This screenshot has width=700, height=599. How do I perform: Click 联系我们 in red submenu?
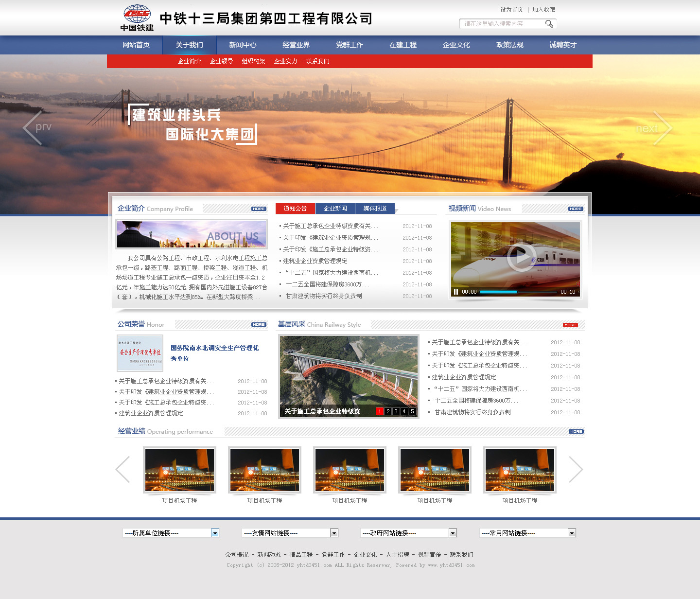tap(318, 61)
